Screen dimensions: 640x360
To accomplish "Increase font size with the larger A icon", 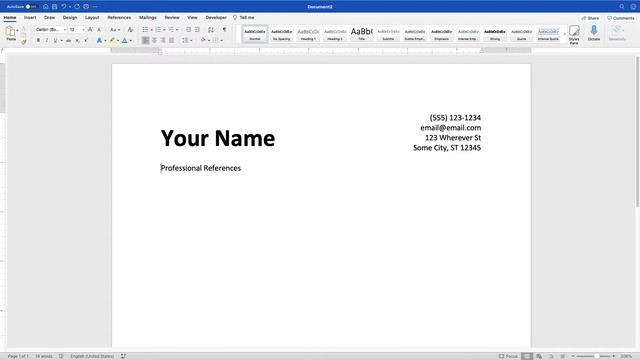I will point(90,30).
